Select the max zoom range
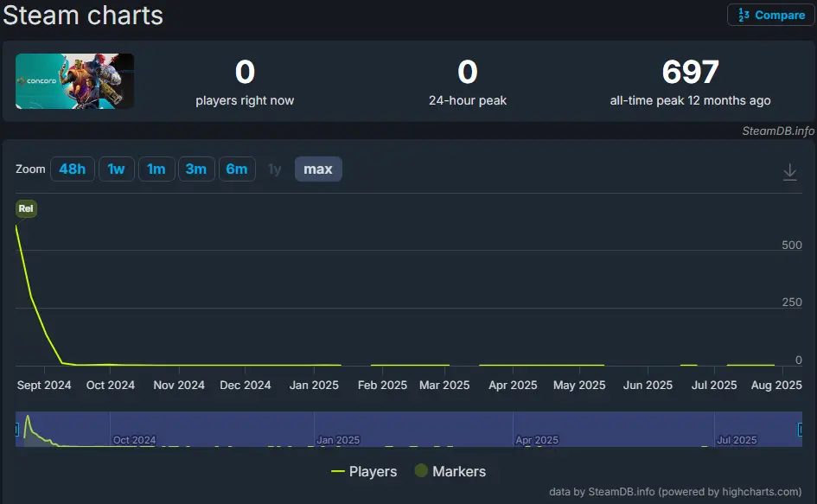The image size is (817, 504). tap(318, 169)
